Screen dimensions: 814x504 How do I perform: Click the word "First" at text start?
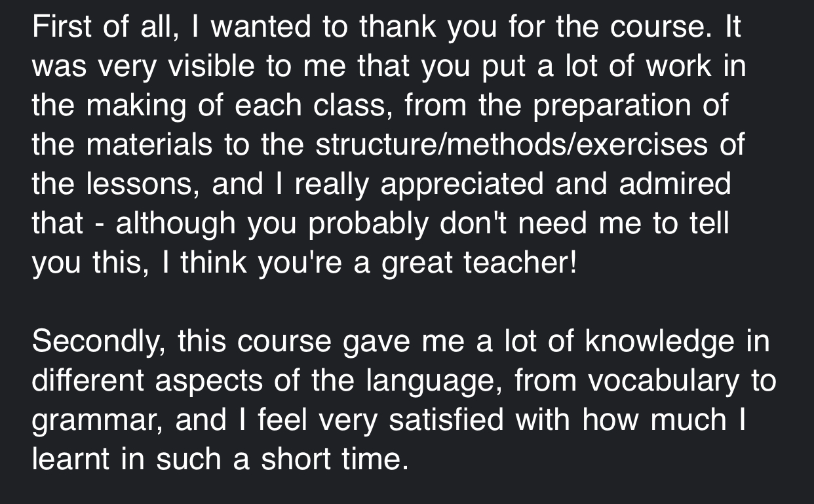[x=60, y=27]
